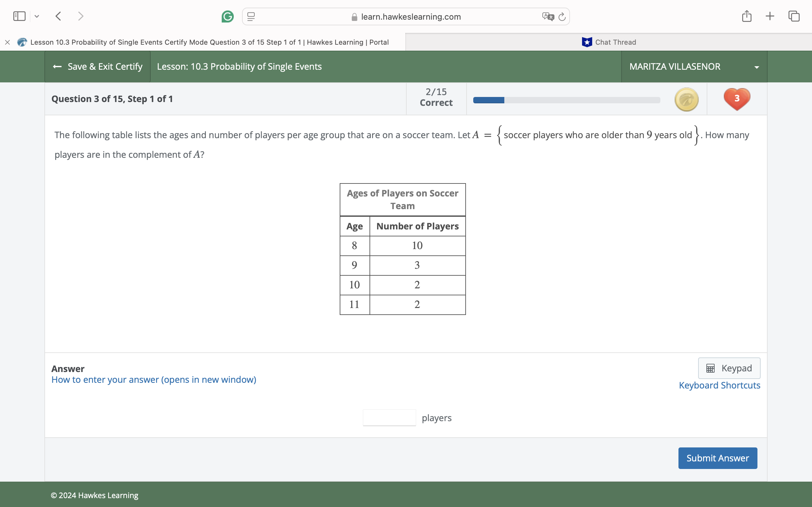The height and width of the screenshot is (507, 812).
Task: Click the heart icon showing 3 lives
Action: [737, 99]
